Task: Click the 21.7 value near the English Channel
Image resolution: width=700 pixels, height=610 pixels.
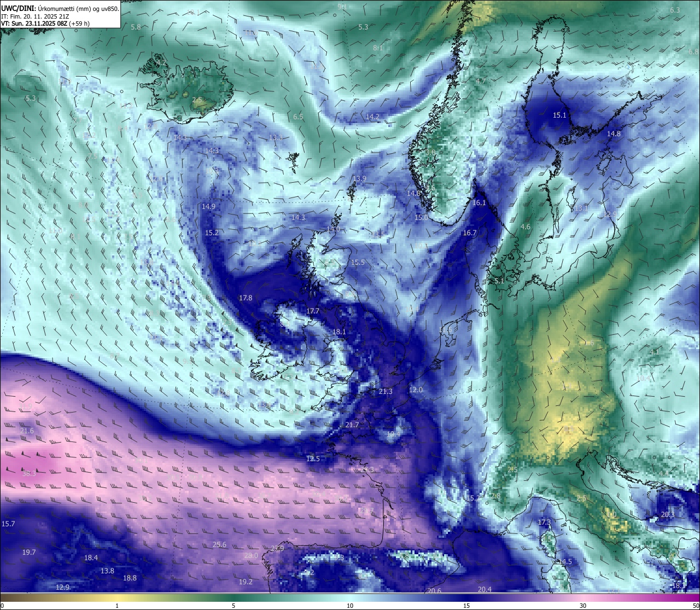Action: click(x=352, y=425)
